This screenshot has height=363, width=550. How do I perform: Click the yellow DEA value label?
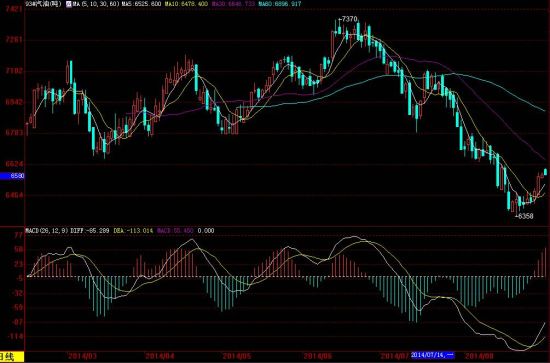pyautogui.click(x=133, y=231)
